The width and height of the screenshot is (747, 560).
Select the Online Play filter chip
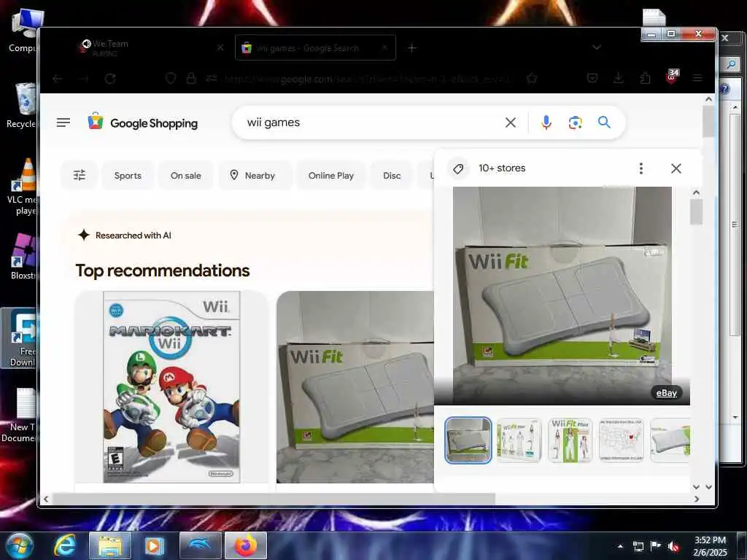330,175
